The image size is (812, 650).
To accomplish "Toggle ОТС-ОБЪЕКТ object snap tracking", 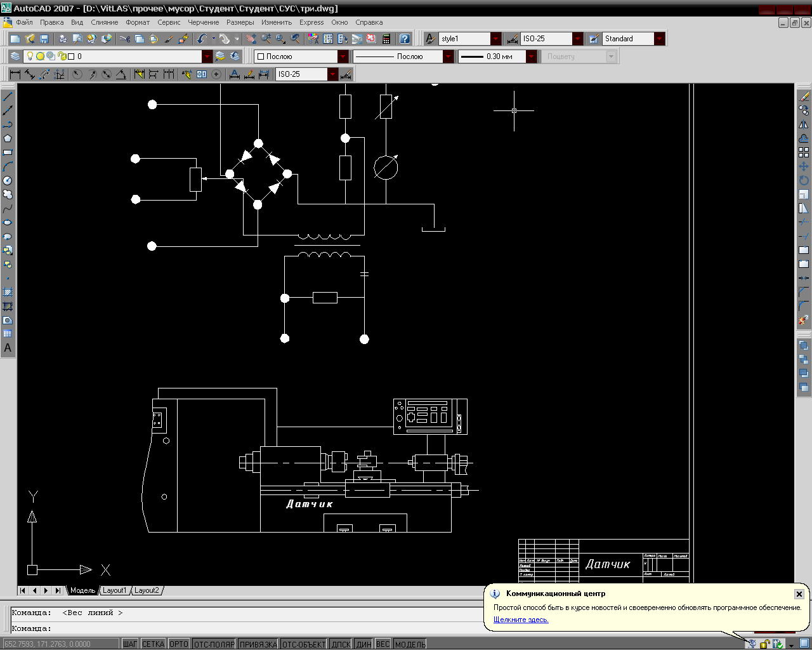I will [x=304, y=644].
